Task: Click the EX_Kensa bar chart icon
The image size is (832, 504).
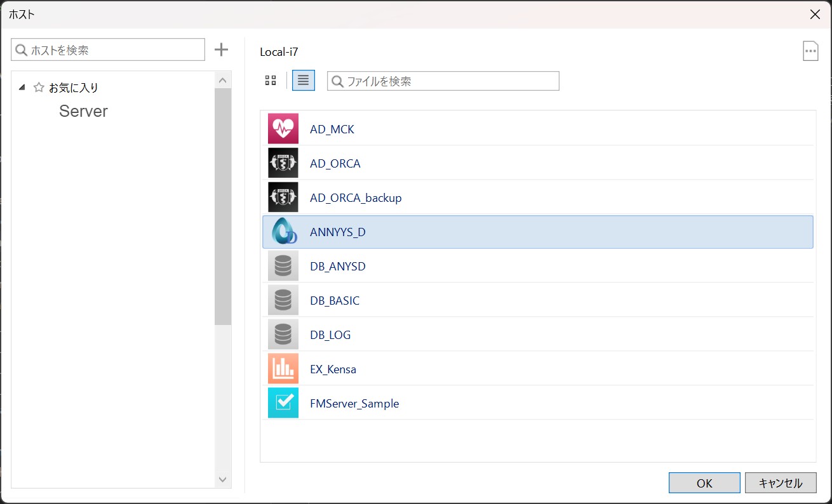Action: pyautogui.click(x=283, y=369)
